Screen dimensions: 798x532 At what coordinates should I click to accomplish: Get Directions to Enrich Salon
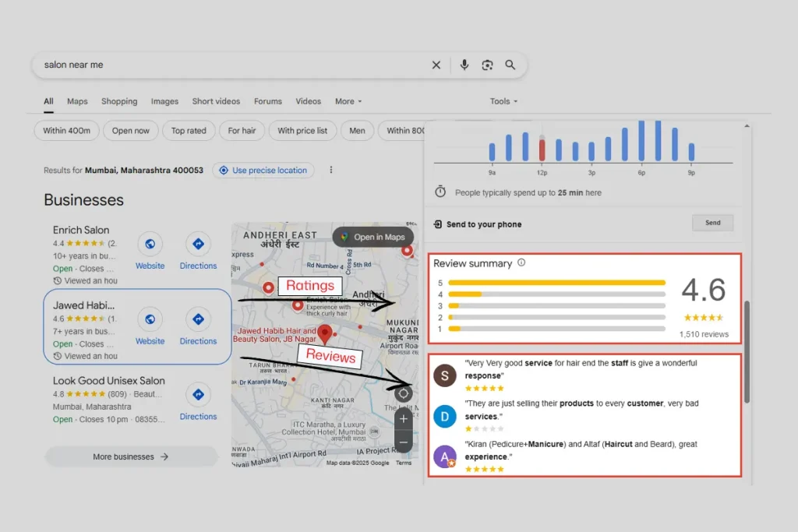(x=198, y=244)
